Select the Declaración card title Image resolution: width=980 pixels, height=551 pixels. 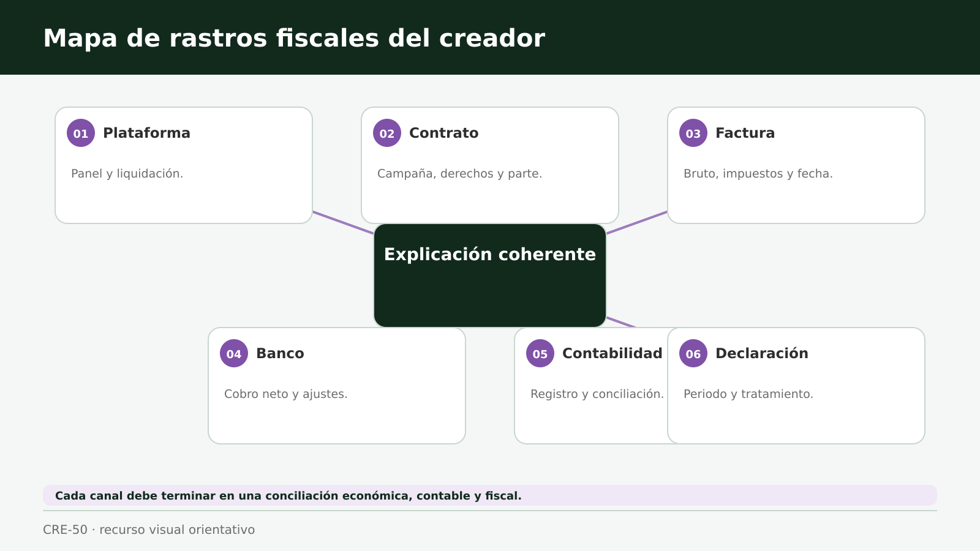click(x=761, y=353)
